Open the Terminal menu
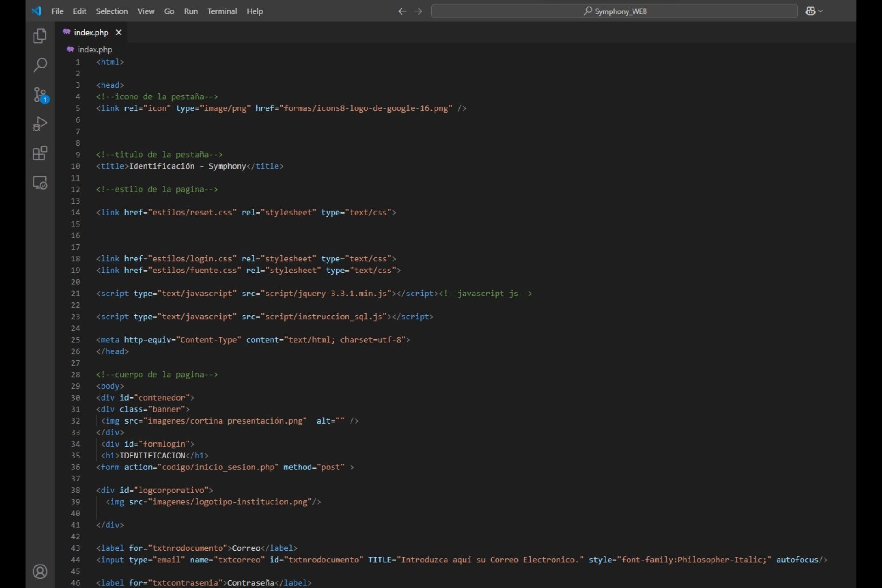Image resolution: width=882 pixels, height=588 pixels. 222,11
